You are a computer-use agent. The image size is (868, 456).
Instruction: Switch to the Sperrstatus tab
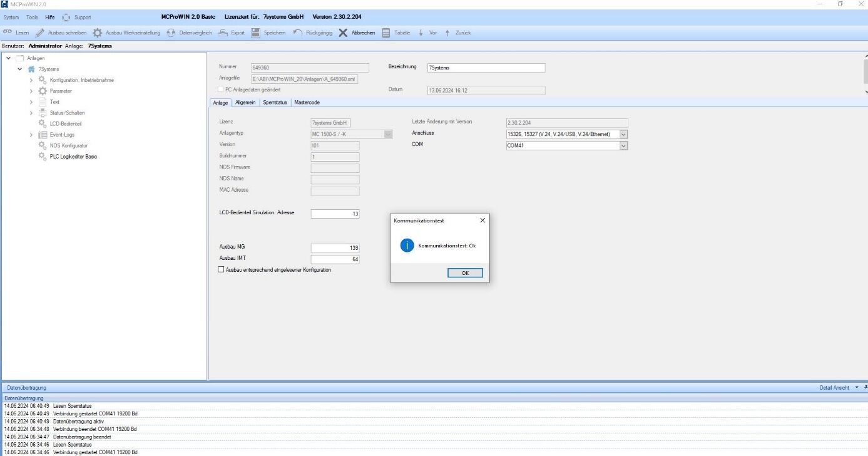coord(275,103)
